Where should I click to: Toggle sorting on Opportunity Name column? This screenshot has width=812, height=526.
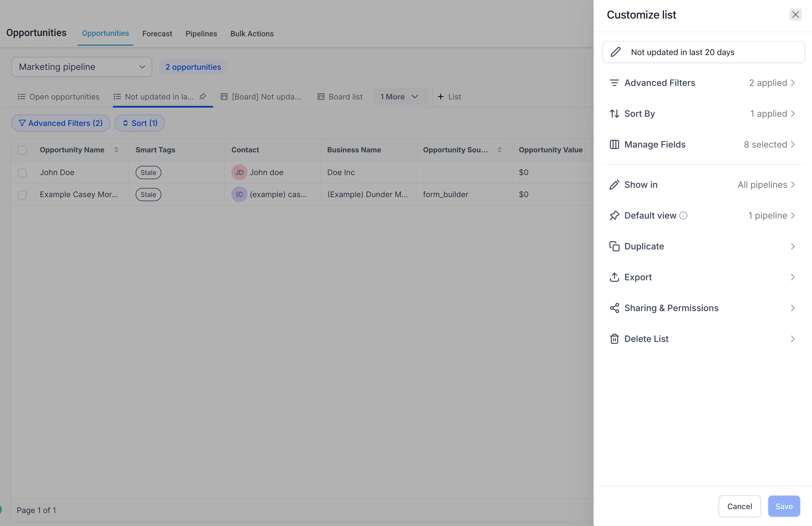tap(116, 150)
